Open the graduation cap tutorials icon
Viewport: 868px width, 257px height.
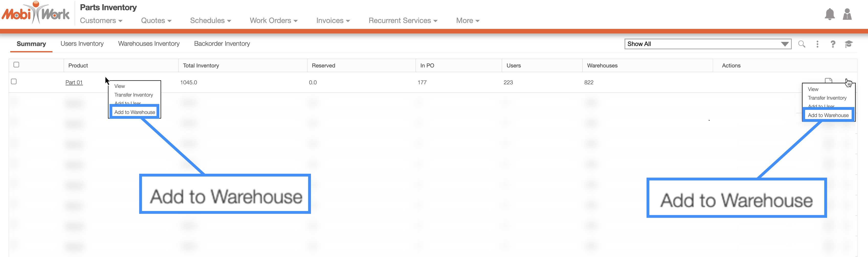click(849, 44)
